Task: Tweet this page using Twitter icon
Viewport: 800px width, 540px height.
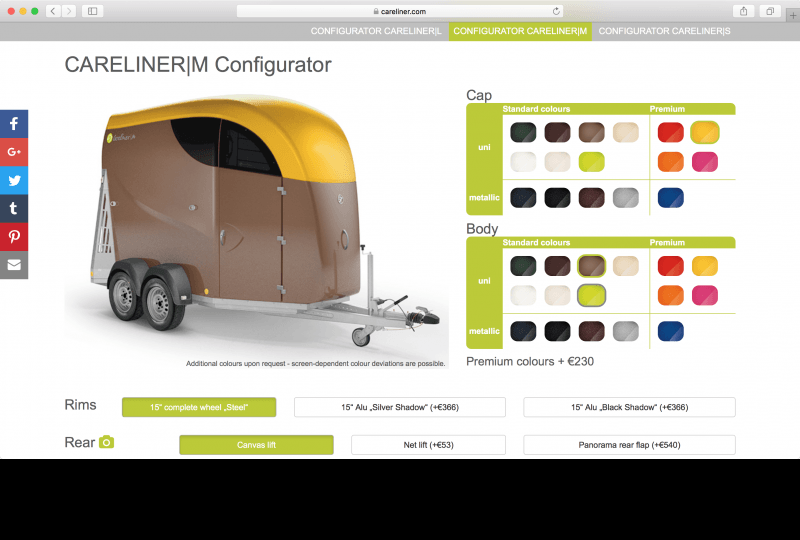Action: coord(14,180)
